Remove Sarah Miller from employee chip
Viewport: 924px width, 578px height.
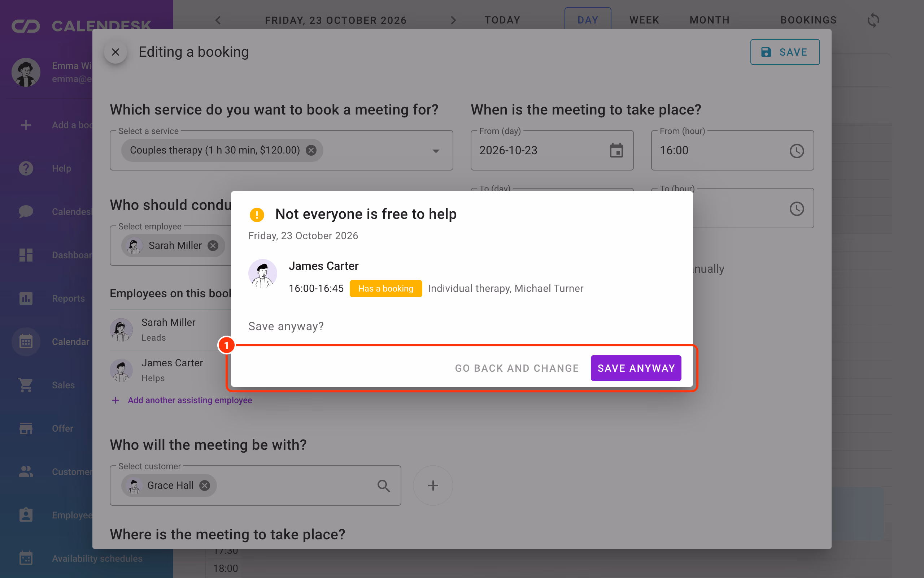coord(213,245)
